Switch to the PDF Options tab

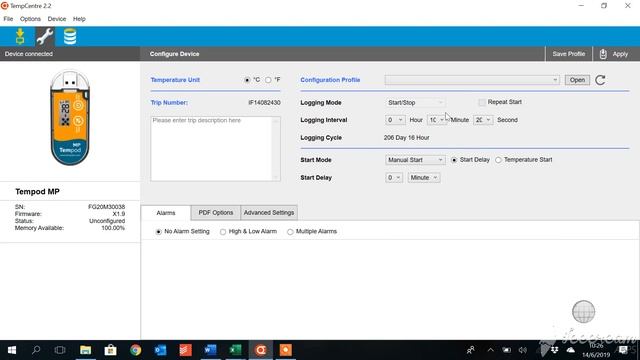click(216, 213)
